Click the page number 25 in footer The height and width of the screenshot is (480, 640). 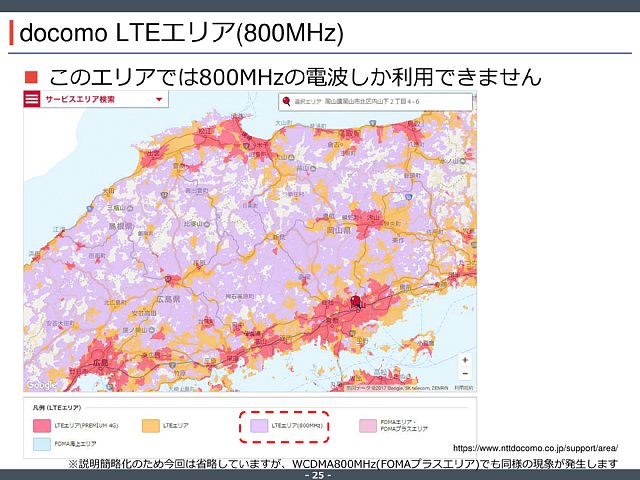click(318, 475)
